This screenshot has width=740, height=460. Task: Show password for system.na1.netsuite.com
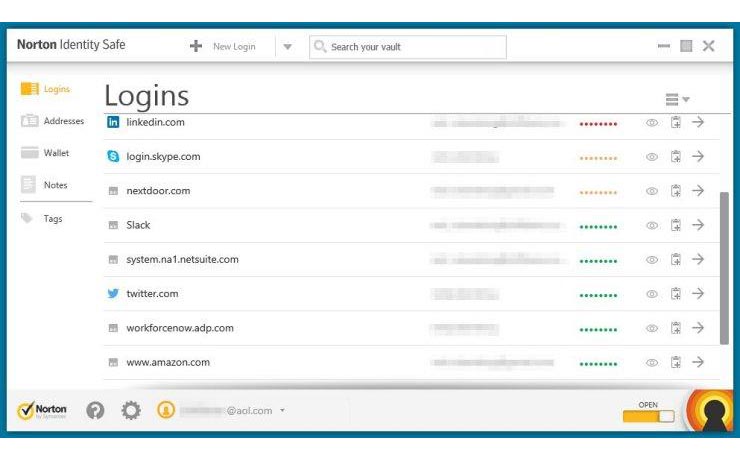[652, 260]
